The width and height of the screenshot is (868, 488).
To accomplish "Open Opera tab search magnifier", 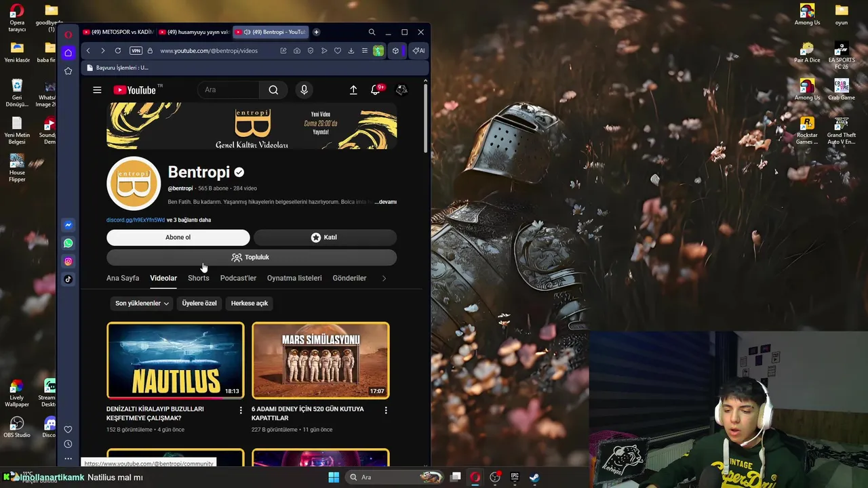I will (x=372, y=32).
